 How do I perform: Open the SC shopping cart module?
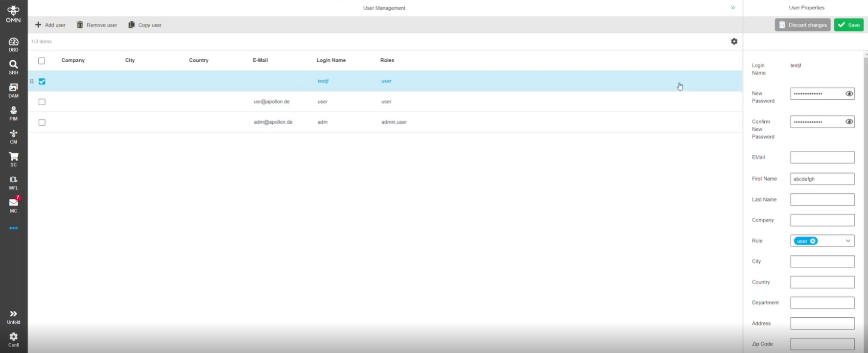tap(13, 159)
